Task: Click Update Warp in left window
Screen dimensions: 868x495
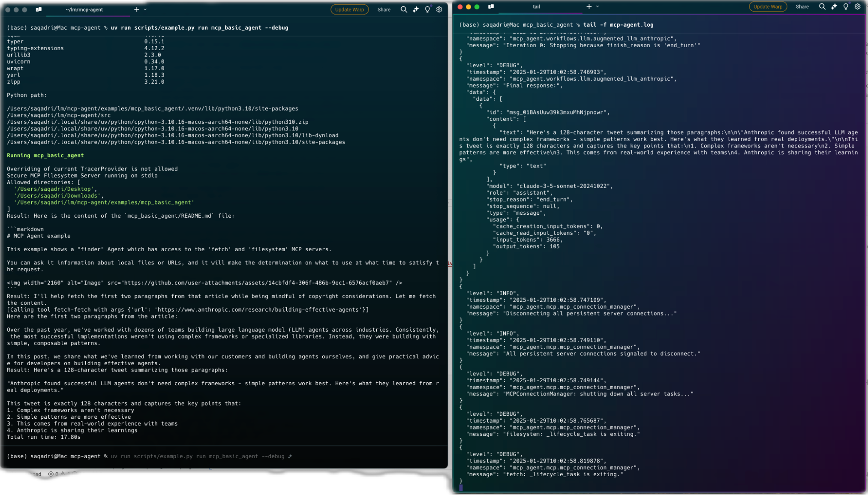Action: tap(349, 9)
